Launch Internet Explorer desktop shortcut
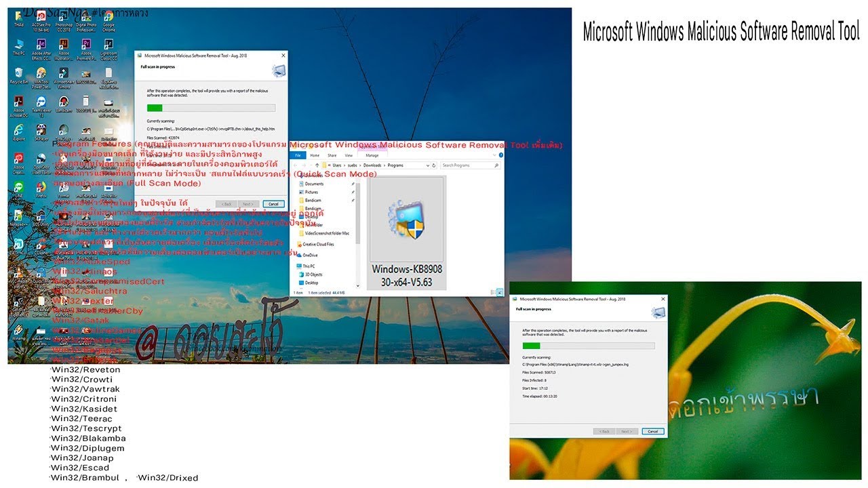The width and height of the screenshot is (868, 488). tap(18, 131)
